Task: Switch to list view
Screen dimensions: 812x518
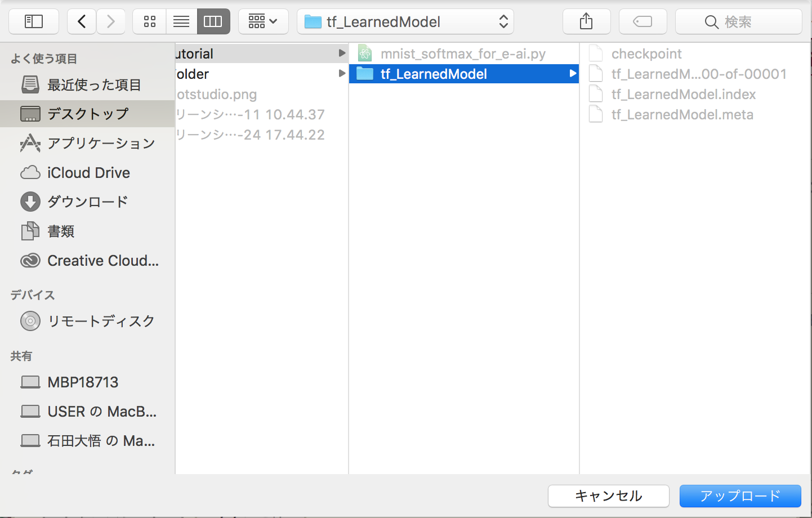Action: [181, 21]
